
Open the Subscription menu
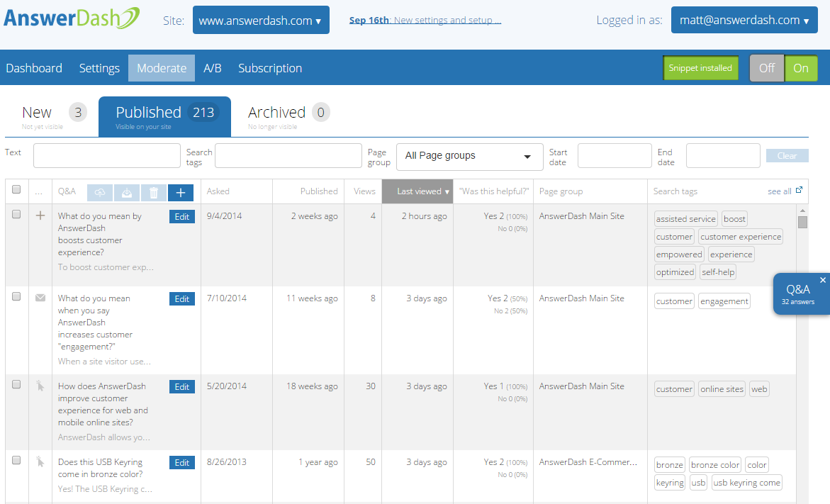coord(270,68)
